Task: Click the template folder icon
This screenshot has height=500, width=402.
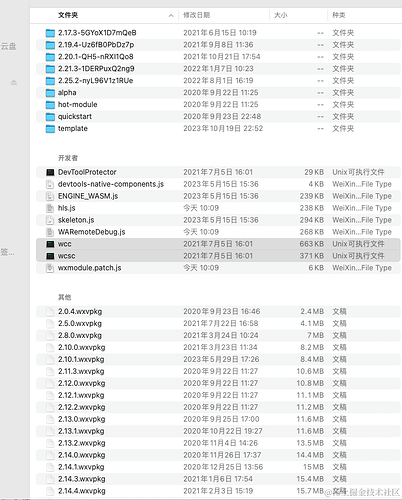Action: 50,129
